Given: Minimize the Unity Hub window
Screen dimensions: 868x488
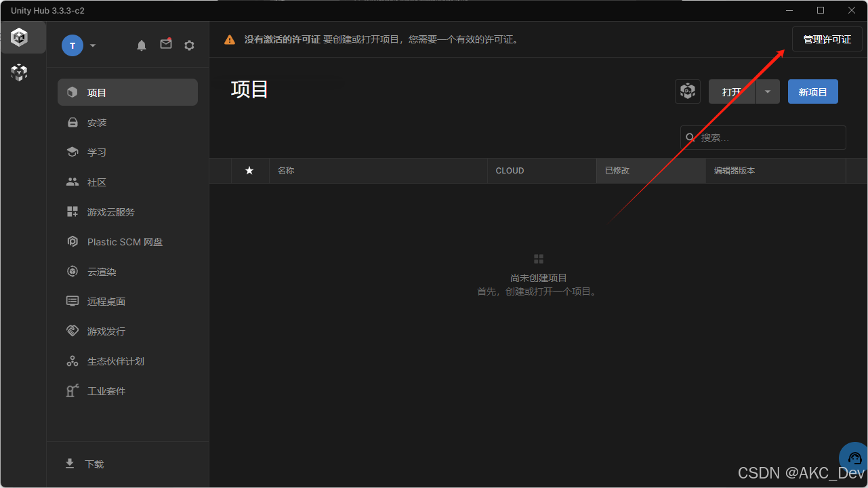Looking at the screenshot, I should pos(789,10).
